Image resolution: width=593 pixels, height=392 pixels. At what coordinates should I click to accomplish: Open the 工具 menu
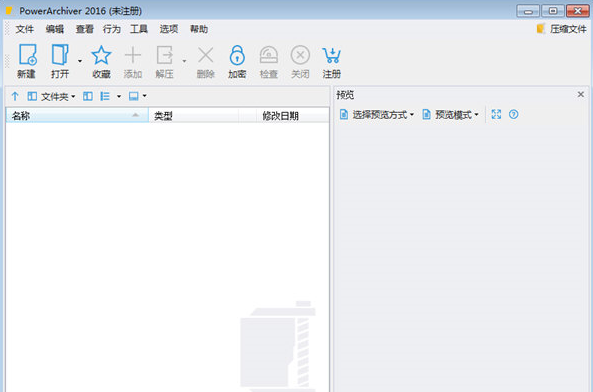[139, 29]
